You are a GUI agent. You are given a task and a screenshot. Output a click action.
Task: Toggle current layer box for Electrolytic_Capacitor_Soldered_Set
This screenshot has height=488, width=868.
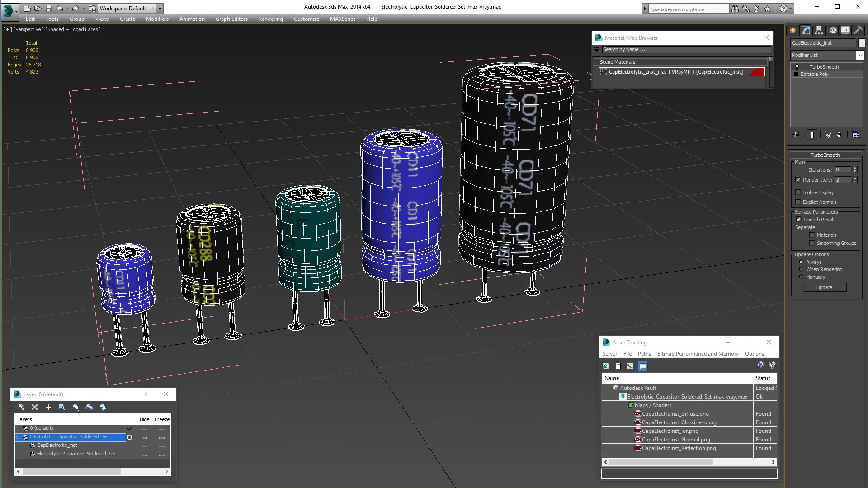pyautogui.click(x=130, y=437)
